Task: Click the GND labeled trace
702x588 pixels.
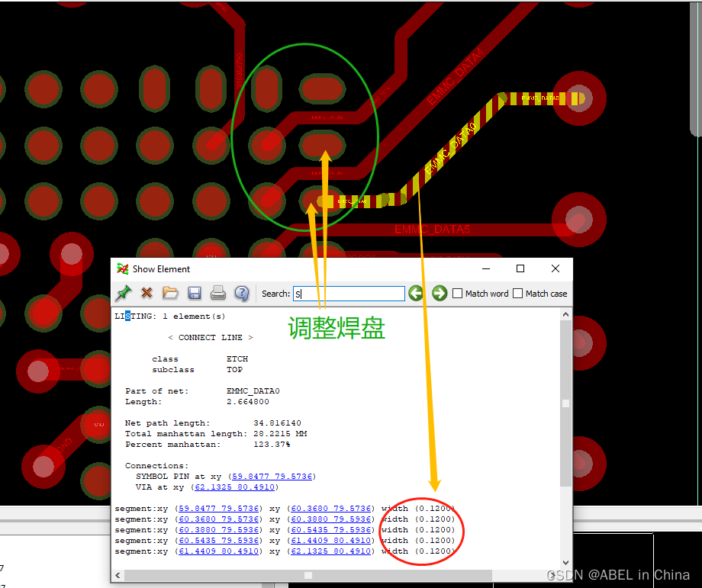Action: point(65,445)
